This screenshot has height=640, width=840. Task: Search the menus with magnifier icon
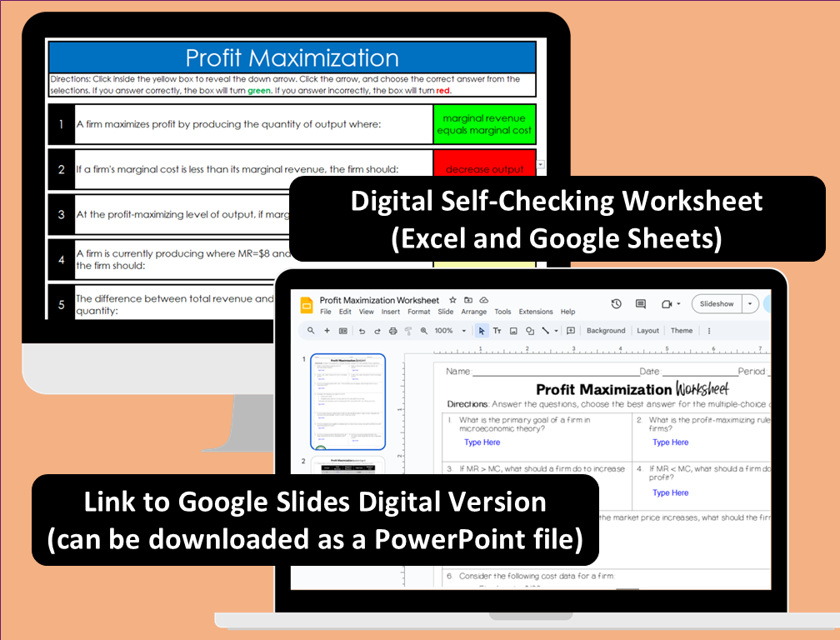311,331
